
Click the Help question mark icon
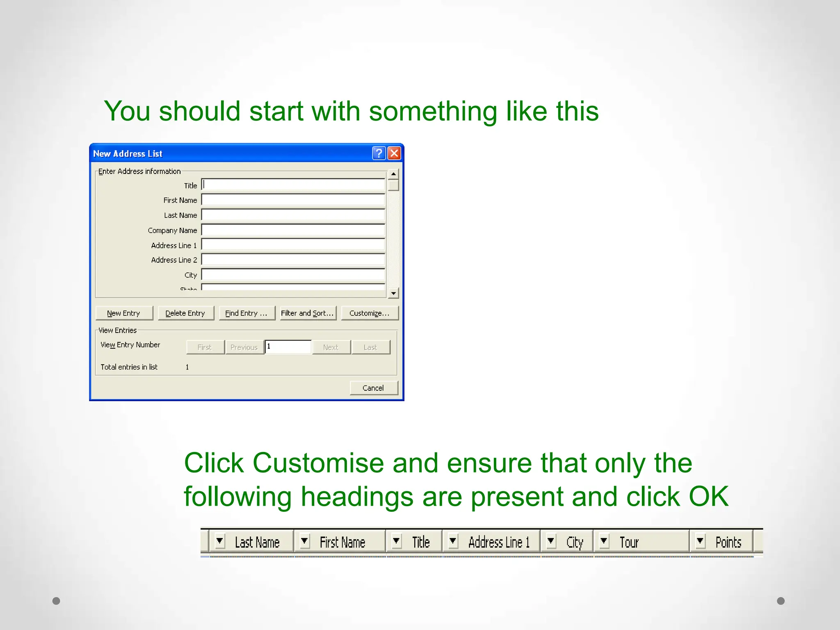[379, 153]
